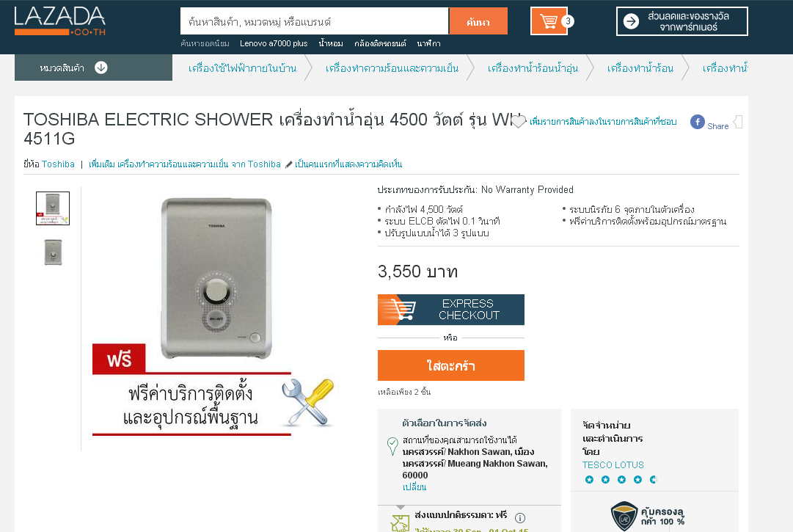Screen dimensions: 793x532
Task: Click the orange search button
Action: coord(478,21)
